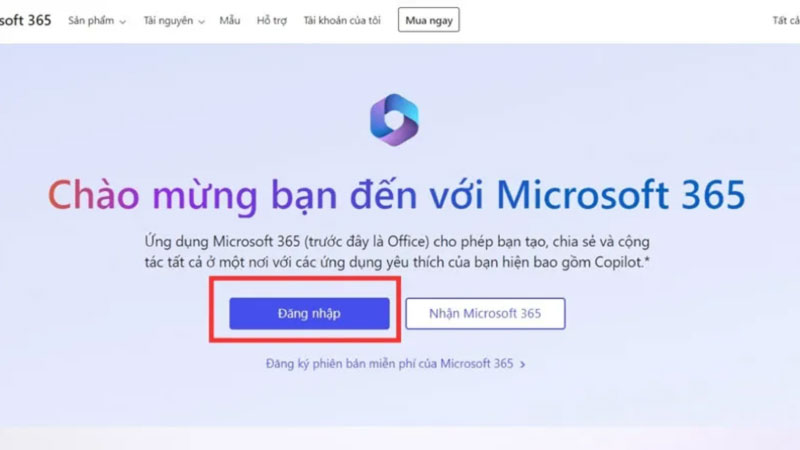Click the Nhận Microsoft 365 button

click(x=485, y=313)
